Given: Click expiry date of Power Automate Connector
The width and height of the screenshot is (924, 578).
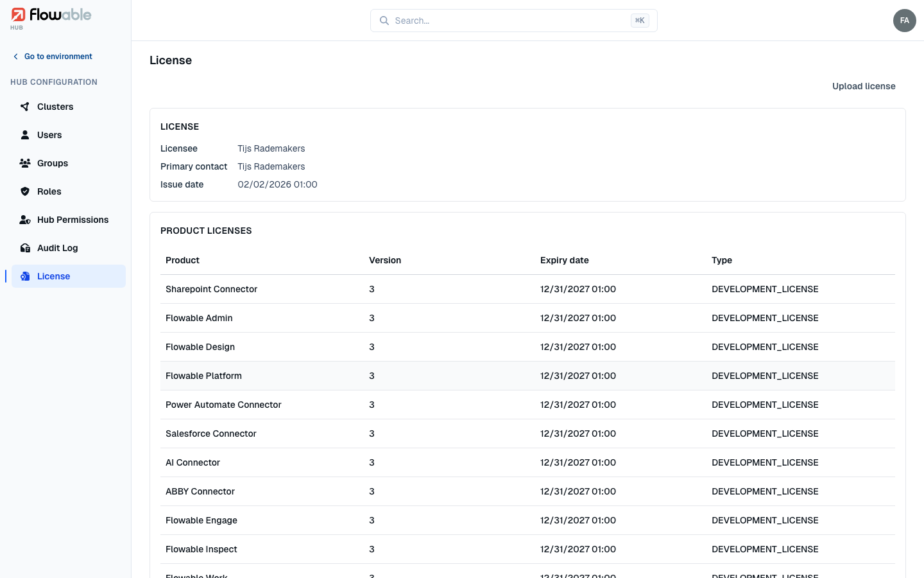Looking at the screenshot, I should [578, 405].
